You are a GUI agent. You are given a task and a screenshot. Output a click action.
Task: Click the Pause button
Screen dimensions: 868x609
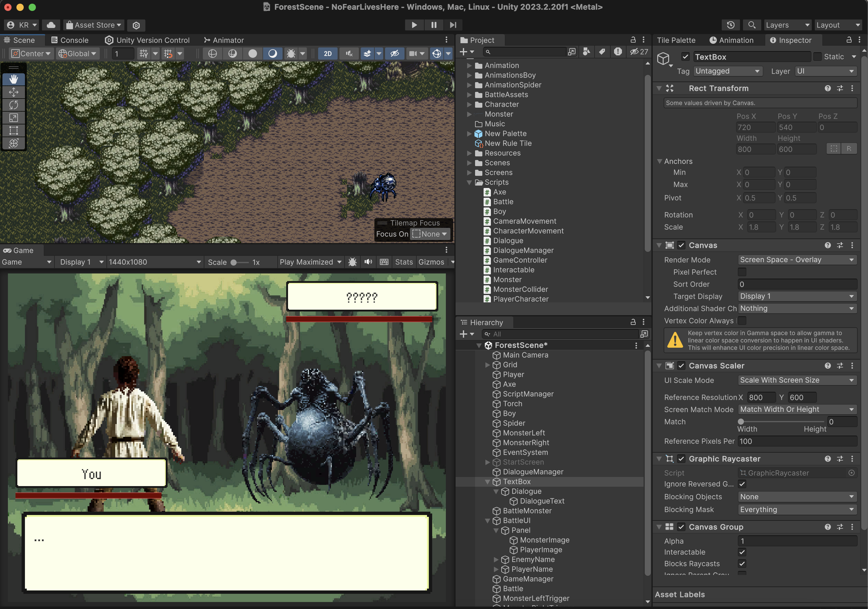[x=434, y=25]
